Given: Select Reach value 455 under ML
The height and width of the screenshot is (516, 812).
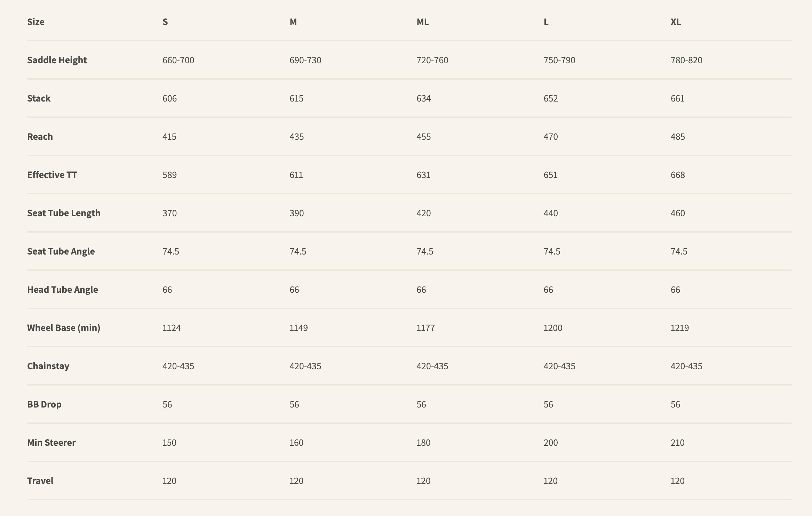Looking at the screenshot, I should [x=423, y=137].
